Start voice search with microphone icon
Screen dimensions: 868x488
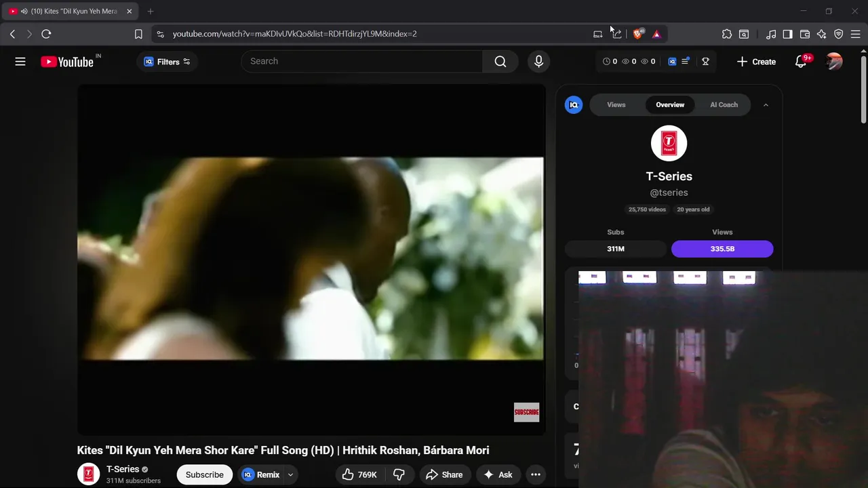538,61
